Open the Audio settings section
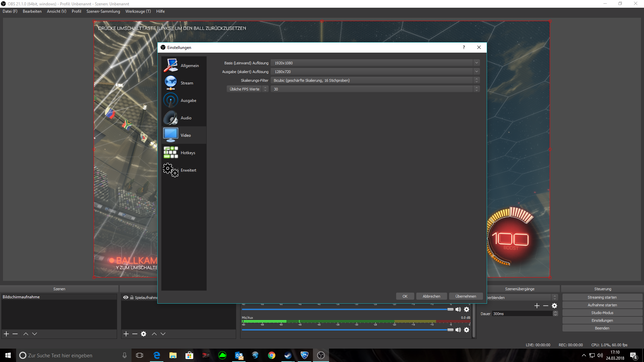The image size is (644, 362). 184,118
